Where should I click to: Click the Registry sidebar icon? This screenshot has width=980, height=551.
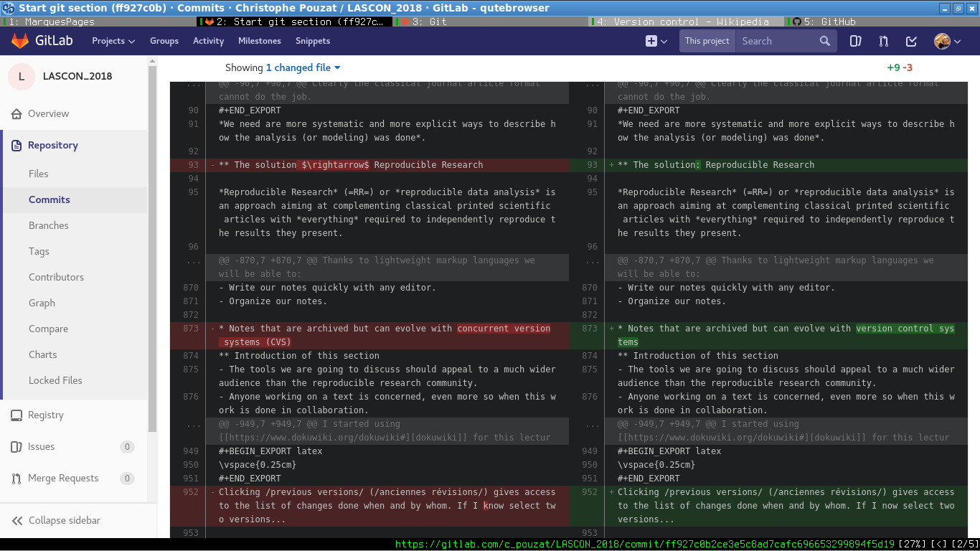pyautogui.click(x=16, y=415)
